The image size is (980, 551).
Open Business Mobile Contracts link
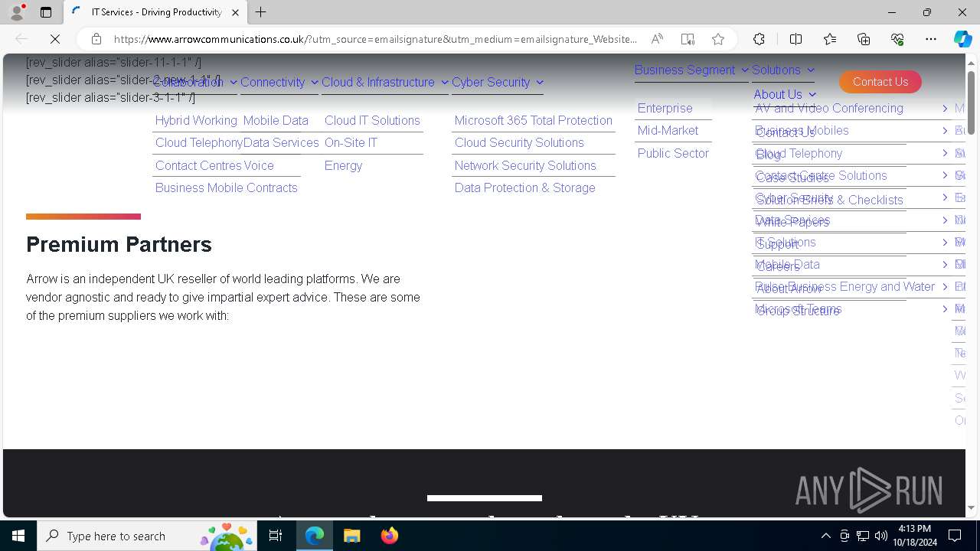click(226, 188)
